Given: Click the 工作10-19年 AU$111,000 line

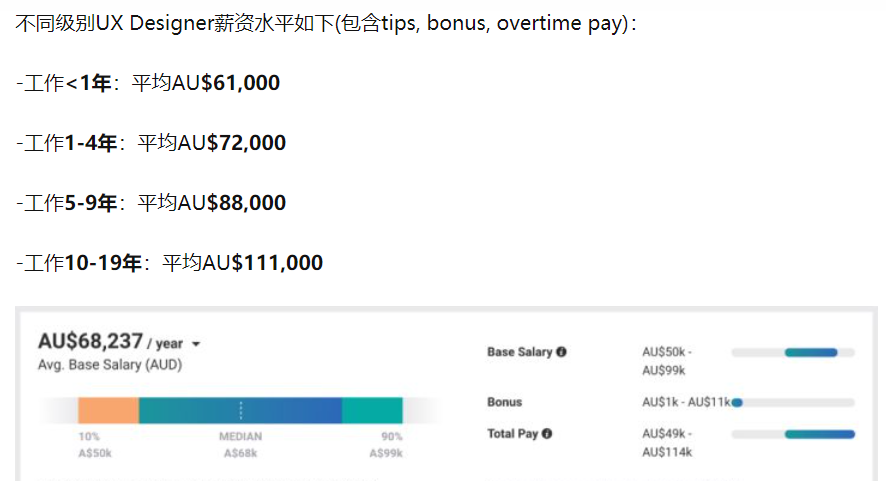Looking at the screenshot, I should tap(170, 263).
